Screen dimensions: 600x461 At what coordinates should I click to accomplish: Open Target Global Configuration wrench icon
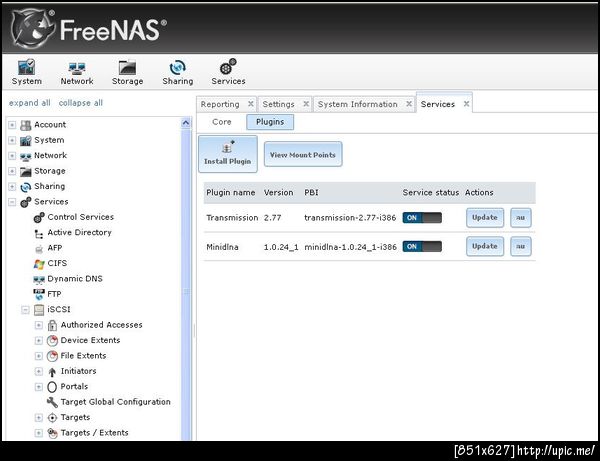tap(52, 402)
